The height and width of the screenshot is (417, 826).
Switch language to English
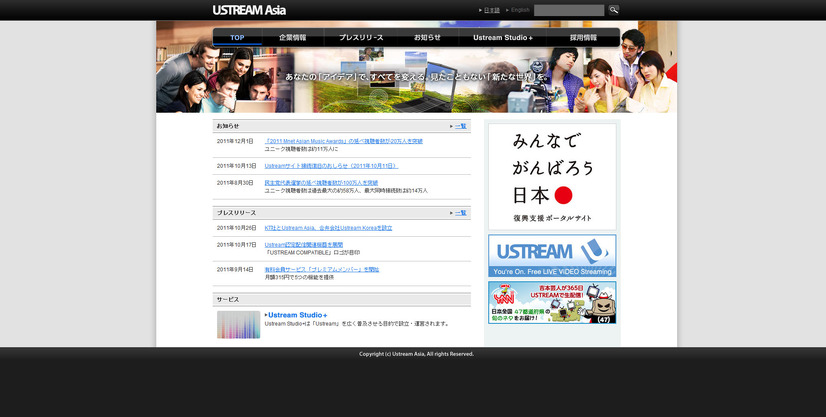[520, 10]
